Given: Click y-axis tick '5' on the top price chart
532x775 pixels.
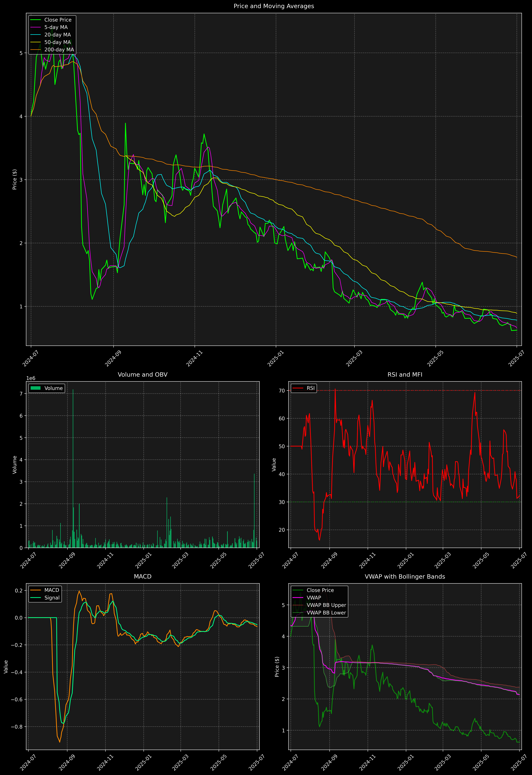Looking at the screenshot, I should [21, 53].
